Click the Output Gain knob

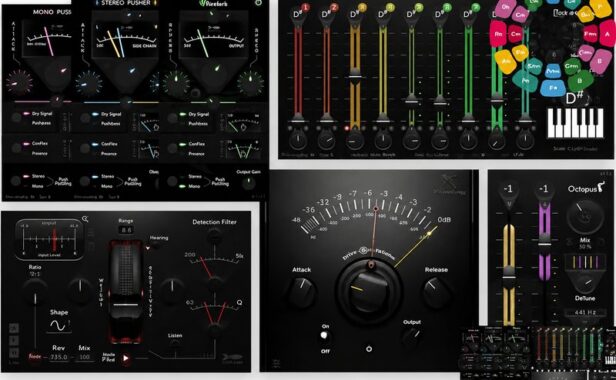pyautogui.click(x=248, y=183)
